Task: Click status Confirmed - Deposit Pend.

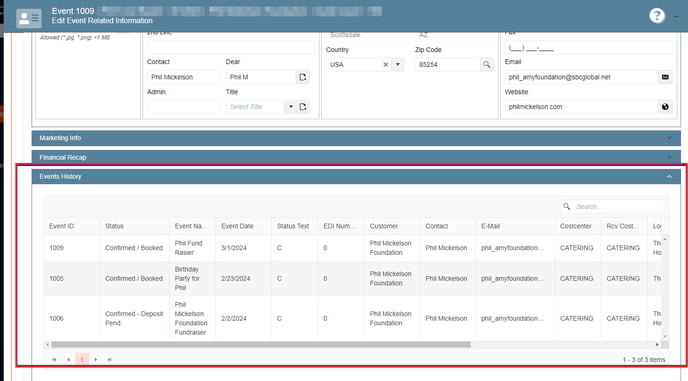Action: [x=134, y=319]
